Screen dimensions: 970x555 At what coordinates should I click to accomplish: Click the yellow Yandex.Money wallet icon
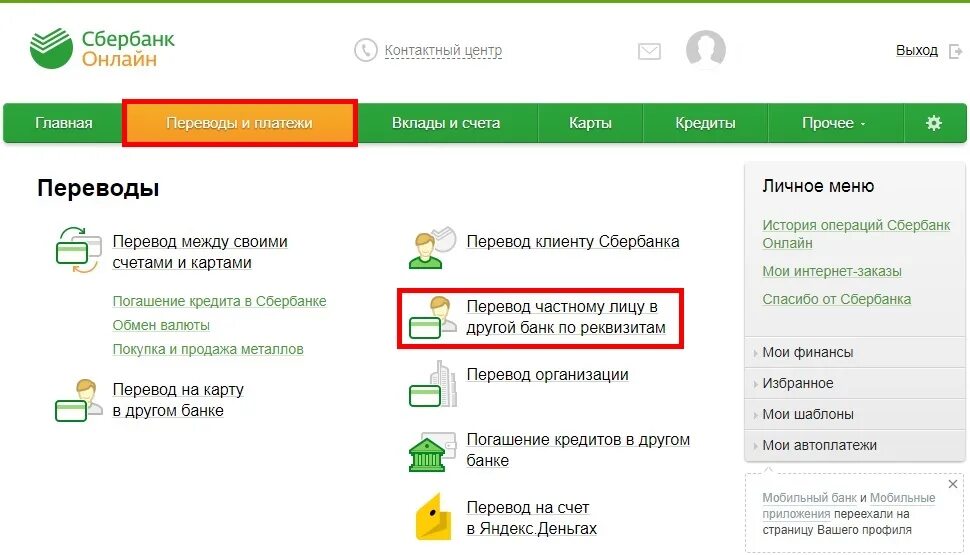(434, 517)
